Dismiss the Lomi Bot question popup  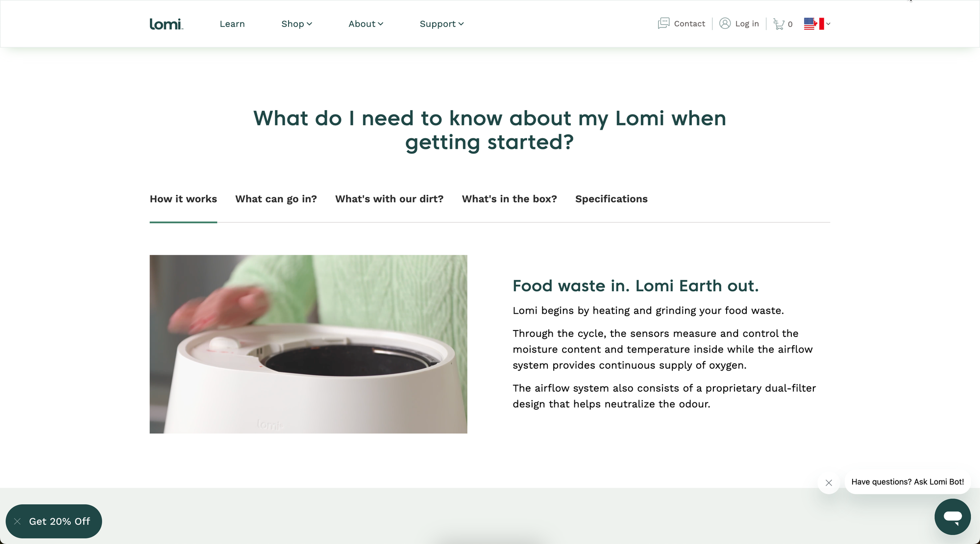click(829, 483)
